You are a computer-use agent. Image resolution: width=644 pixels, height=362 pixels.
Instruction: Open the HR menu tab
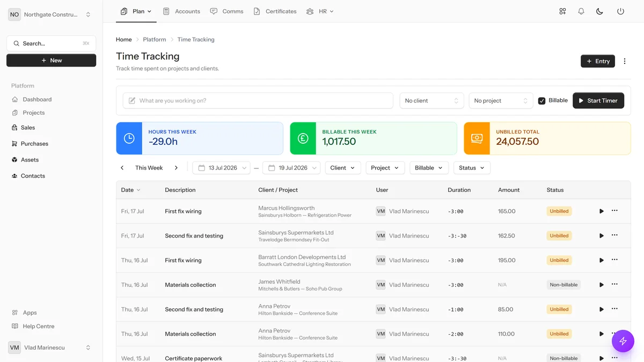click(x=320, y=11)
